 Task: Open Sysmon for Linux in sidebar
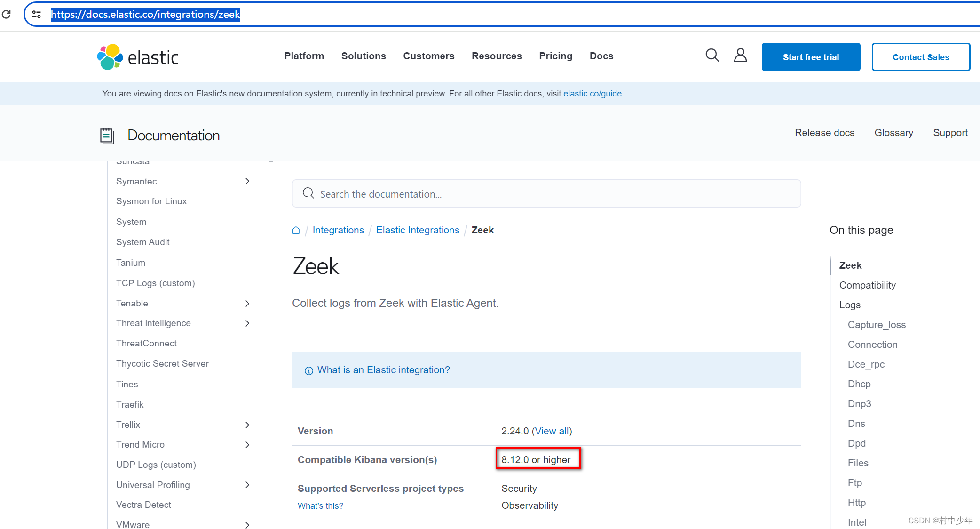[151, 201]
